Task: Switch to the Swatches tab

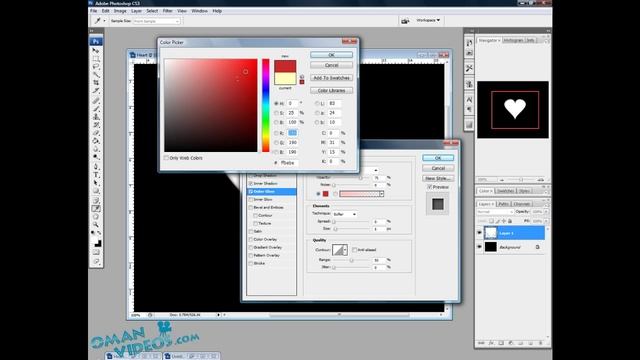Action: [x=506, y=191]
